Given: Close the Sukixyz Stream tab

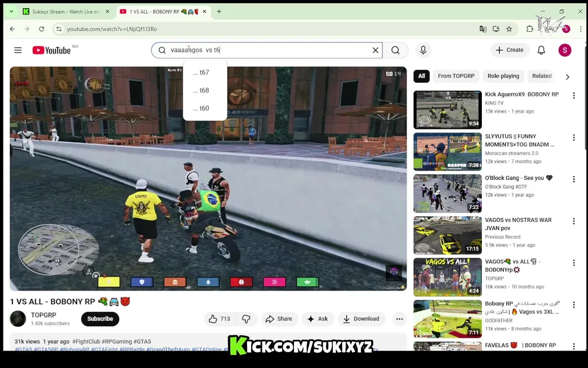Looking at the screenshot, I should (107, 12).
